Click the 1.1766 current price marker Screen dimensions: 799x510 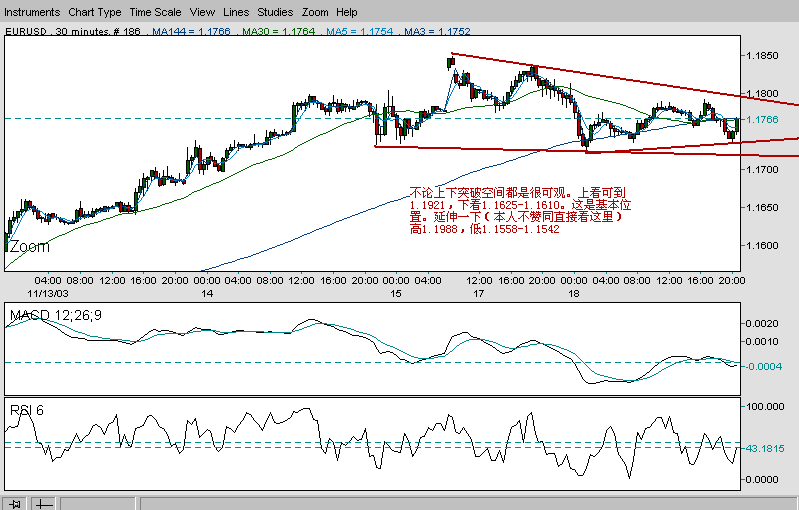[x=762, y=119]
